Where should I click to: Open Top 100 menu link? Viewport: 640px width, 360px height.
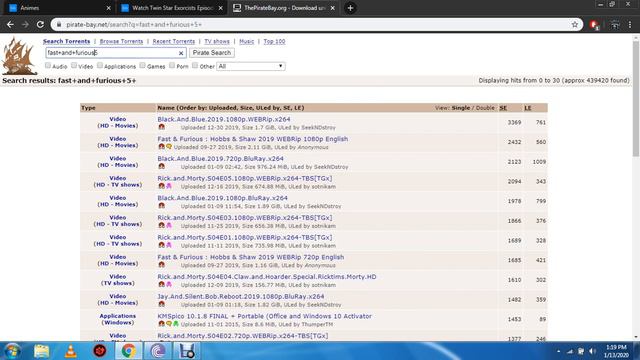click(274, 41)
